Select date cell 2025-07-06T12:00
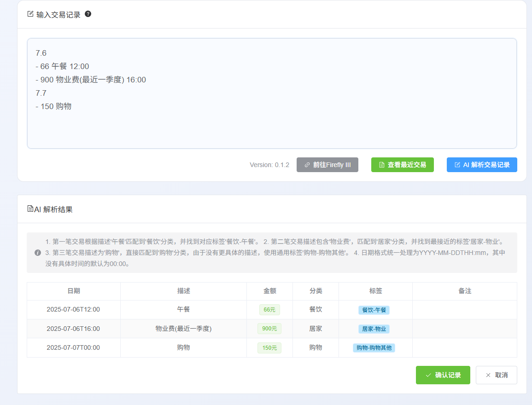This screenshot has height=405, width=532. point(73,309)
